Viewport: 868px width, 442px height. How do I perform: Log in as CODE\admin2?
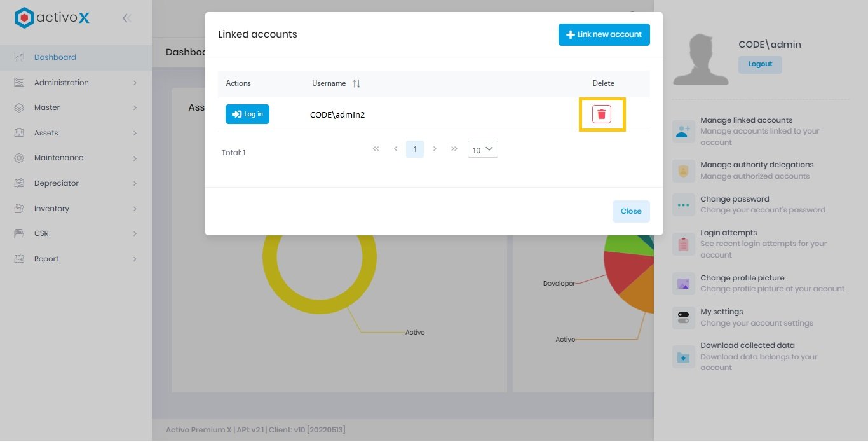point(247,114)
